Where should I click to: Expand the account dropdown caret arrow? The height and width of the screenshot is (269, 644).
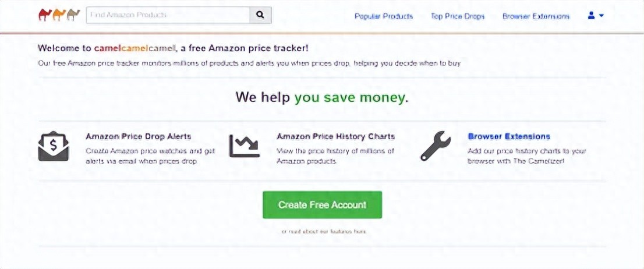point(601,16)
